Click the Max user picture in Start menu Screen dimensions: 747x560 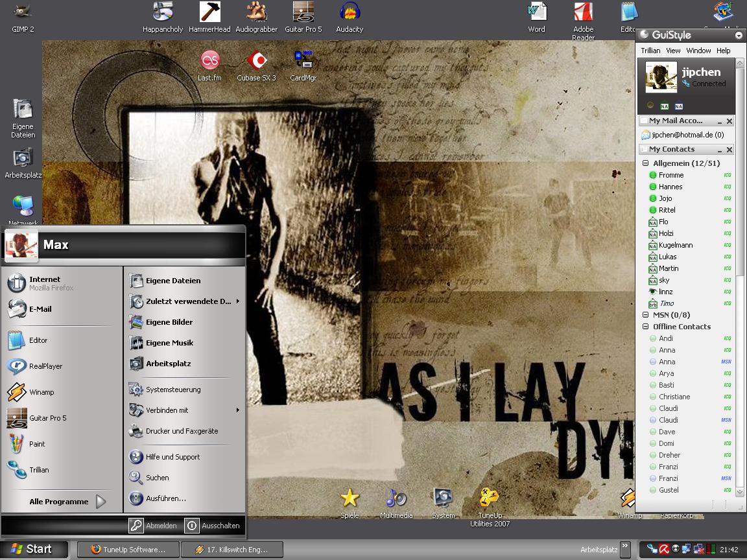pos(21,245)
